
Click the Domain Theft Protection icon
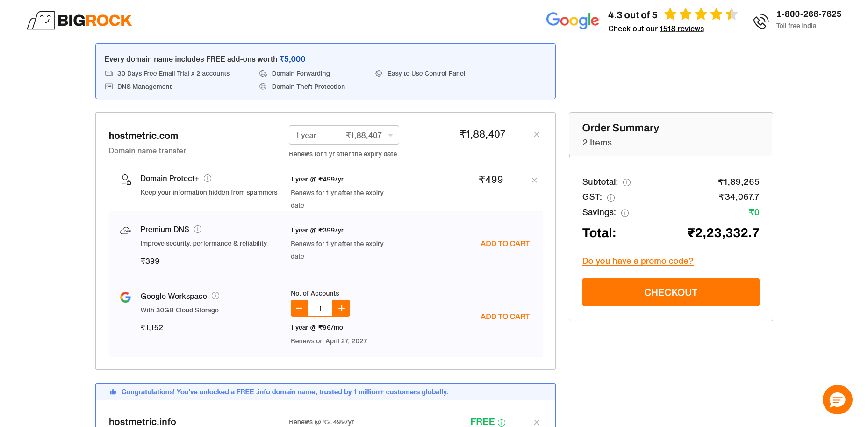(x=263, y=87)
